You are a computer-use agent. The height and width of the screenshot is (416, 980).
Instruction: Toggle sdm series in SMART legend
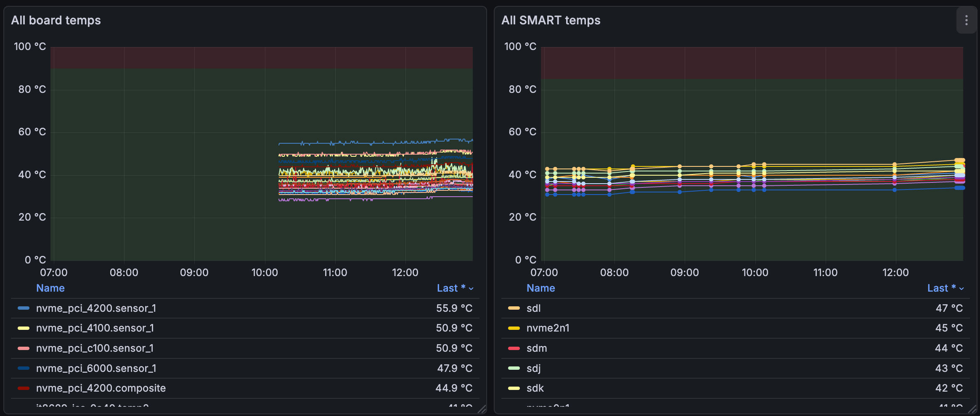(537, 348)
